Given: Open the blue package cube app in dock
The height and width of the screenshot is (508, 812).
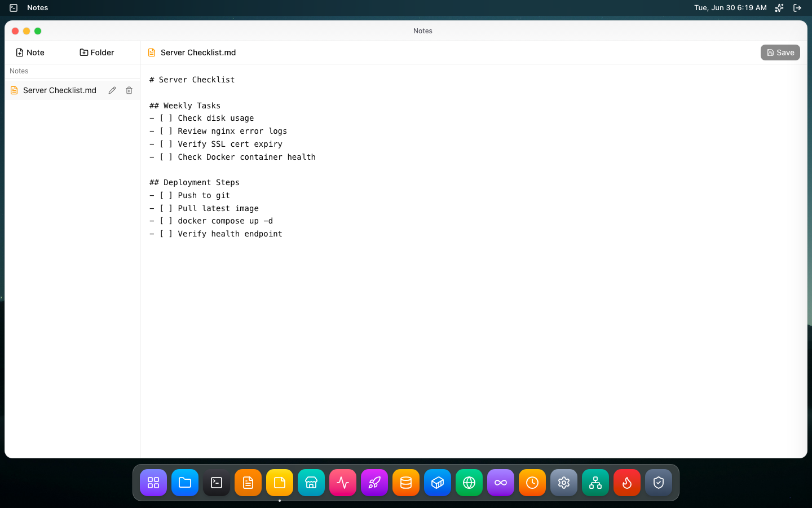Looking at the screenshot, I should coord(438,483).
